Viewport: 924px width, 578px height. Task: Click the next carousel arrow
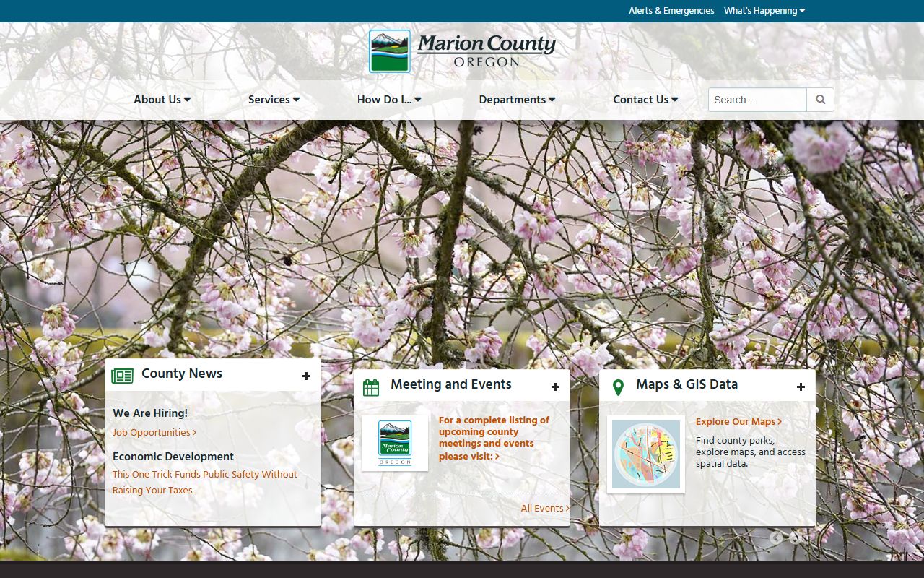[795, 538]
